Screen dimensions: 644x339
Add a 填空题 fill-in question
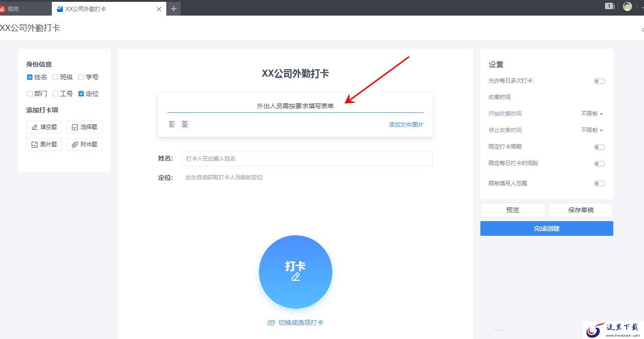(44, 127)
